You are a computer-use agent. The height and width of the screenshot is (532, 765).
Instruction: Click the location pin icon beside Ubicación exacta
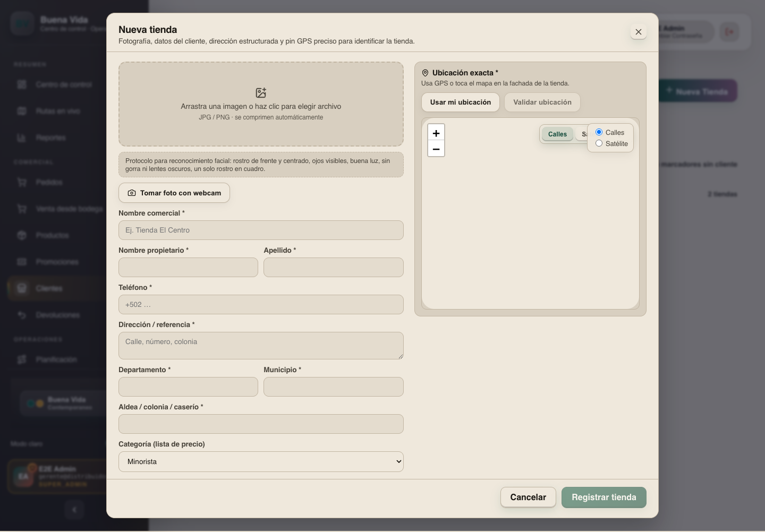click(425, 73)
